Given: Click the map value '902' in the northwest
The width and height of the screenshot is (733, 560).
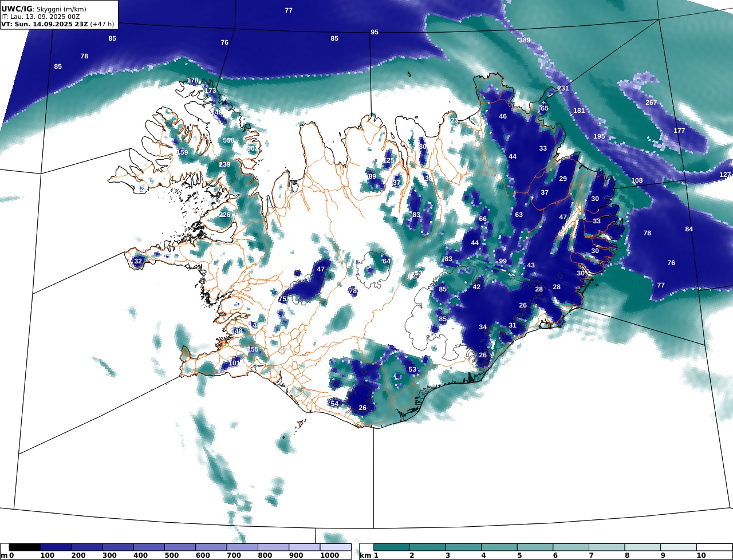Looking at the screenshot, I should (x=253, y=148).
